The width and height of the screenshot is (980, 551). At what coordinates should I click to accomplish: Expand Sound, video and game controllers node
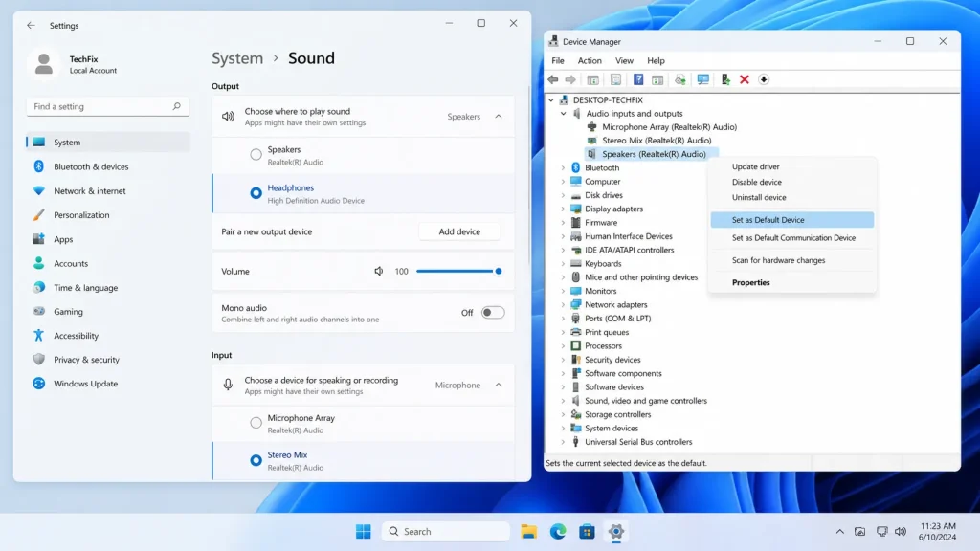point(563,401)
